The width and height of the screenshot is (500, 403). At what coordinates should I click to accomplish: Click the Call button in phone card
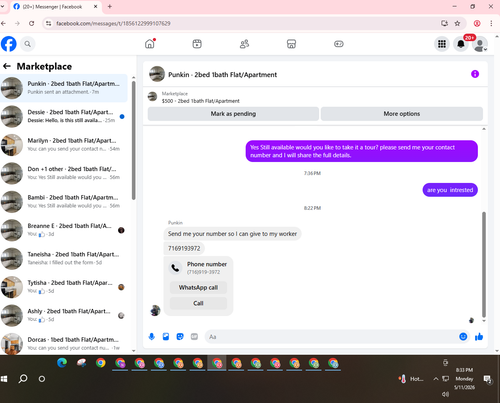198,303
